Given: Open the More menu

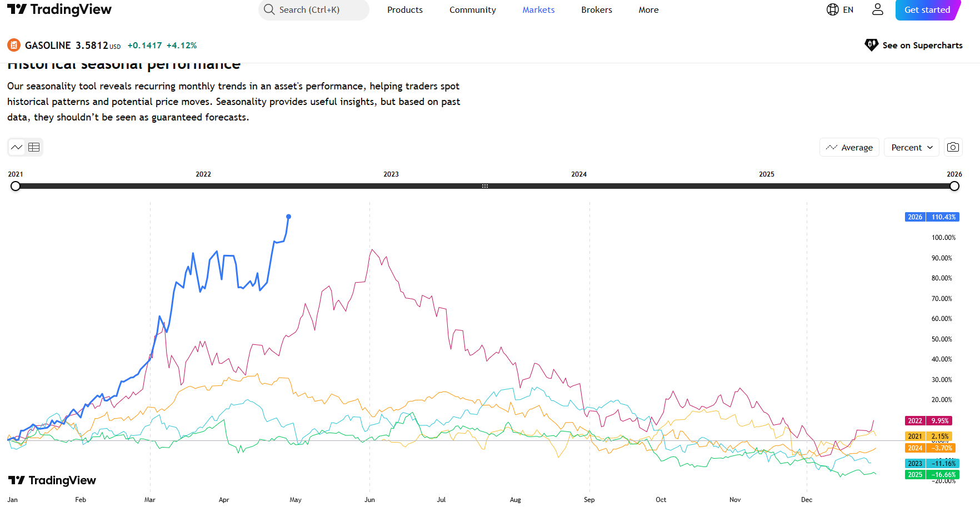Looking at the screenshot, I should point(648,9).
